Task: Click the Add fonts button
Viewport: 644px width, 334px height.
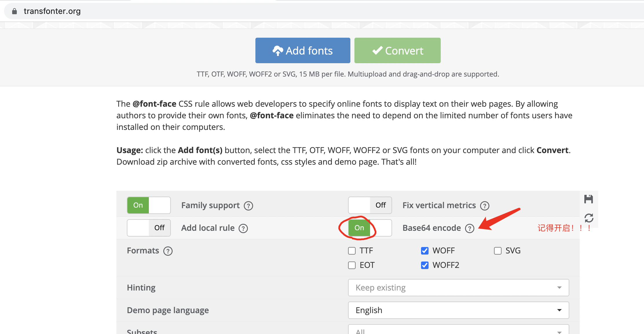Action: click(303, 50)
